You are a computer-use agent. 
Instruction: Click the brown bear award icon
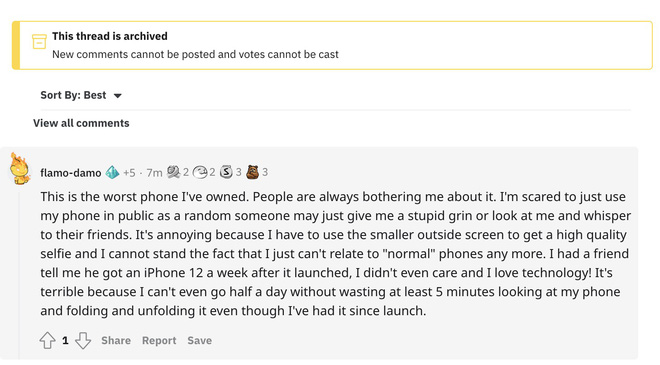252,172
